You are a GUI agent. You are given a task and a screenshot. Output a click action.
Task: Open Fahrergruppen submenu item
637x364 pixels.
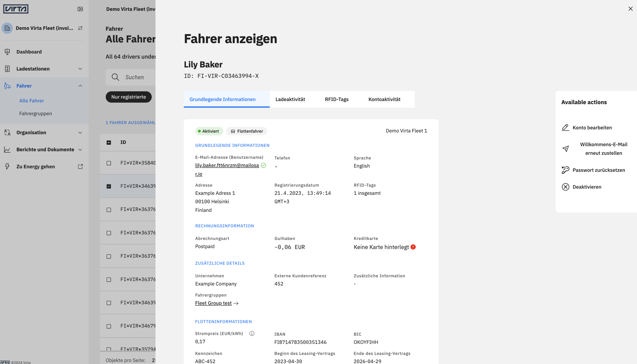click(x=36, y=113)
